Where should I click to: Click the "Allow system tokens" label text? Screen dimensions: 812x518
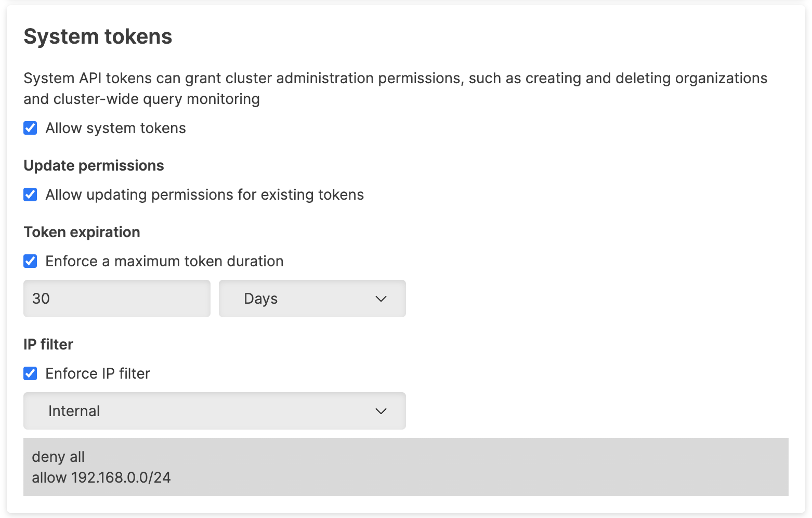115,128
